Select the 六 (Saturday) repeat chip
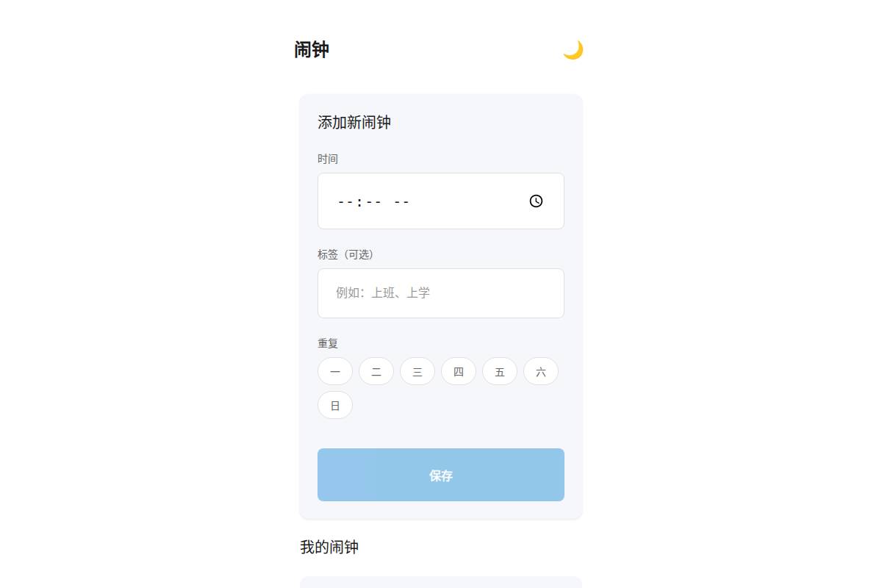This screenshot has width=882, height=588. pos(541,372)
